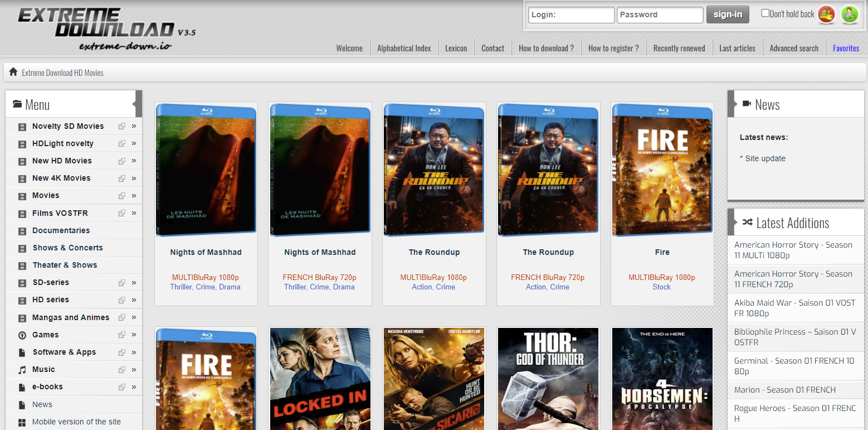Click the green user profile icon
Viewport: 868px width, 430px height.
pyautogui.click(x=850, y=15)
